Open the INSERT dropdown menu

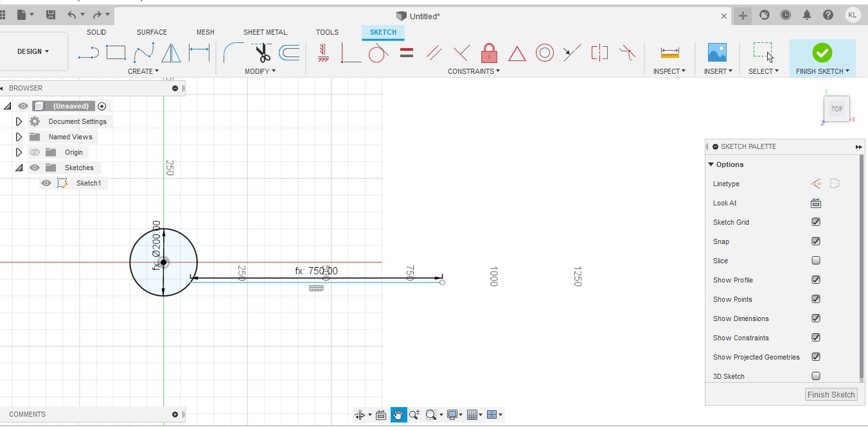[718, 71]
